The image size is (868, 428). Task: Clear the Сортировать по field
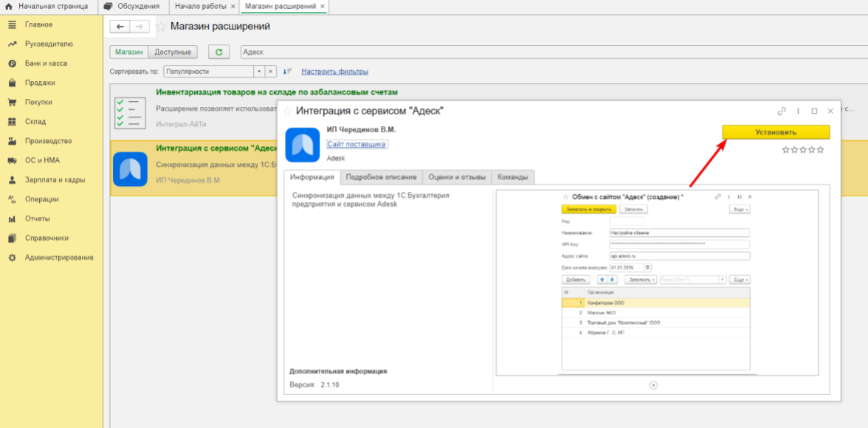pyautogui.click(x=271, y=72)
